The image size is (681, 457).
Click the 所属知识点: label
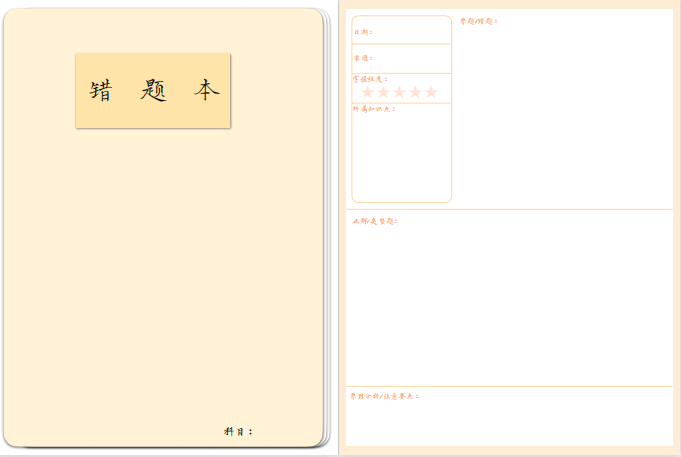pyautogui.click(x=374, y=109)
